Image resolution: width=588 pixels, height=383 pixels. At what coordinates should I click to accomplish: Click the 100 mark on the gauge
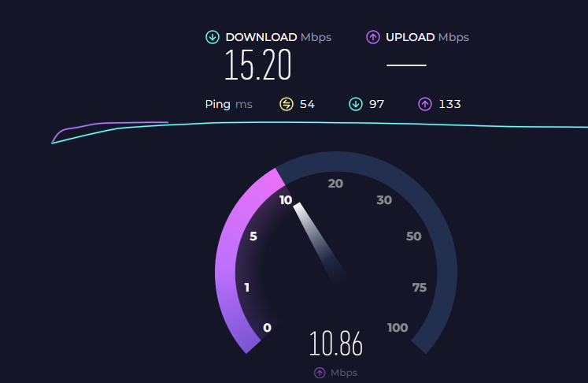click(398, 327)
